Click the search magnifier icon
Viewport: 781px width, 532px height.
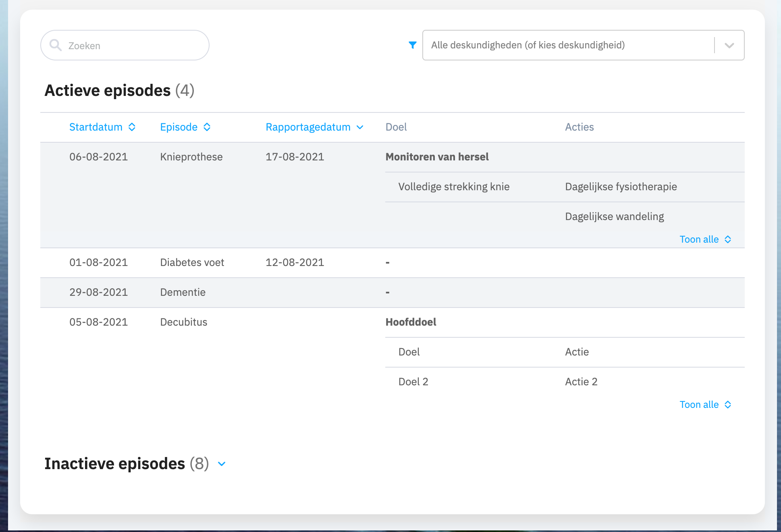point(56,45)
